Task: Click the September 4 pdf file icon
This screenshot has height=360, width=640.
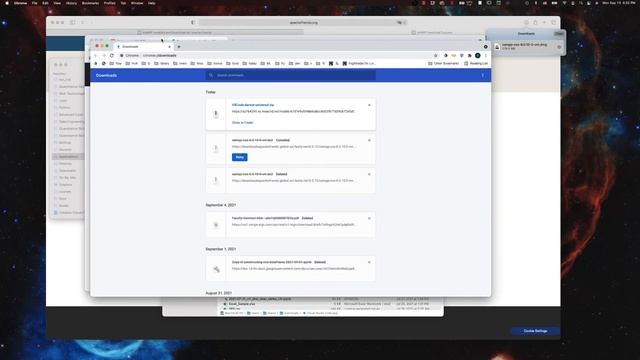Action: pyautogui.click(x=216, y=224)
